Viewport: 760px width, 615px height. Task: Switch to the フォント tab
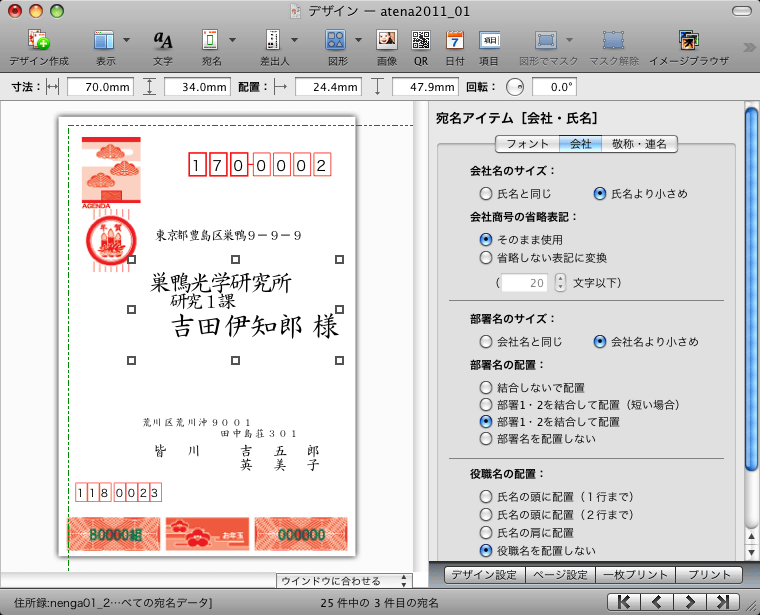coord(528,144)
